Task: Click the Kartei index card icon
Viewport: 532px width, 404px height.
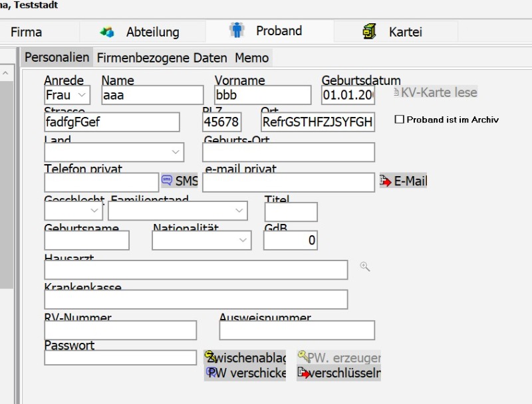Action: pos(369,31)
